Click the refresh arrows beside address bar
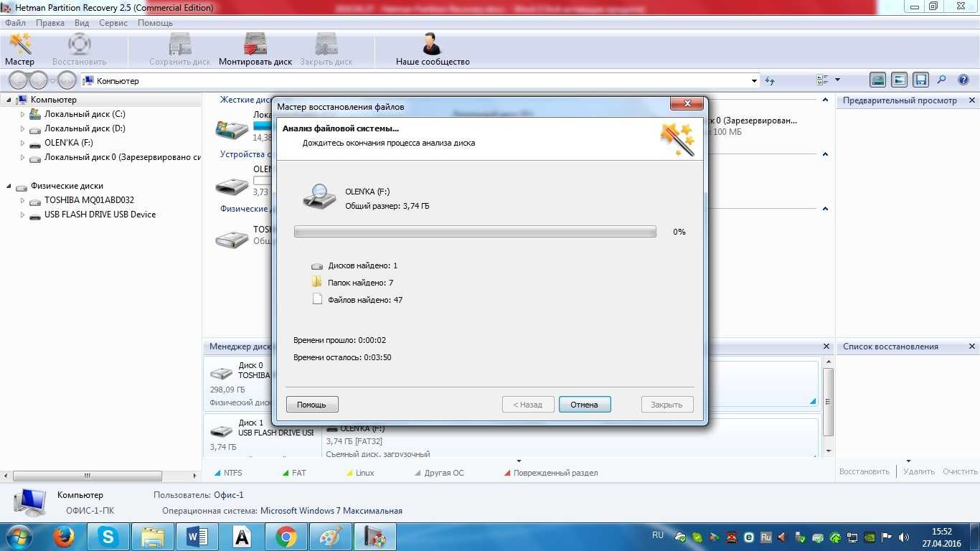 [x=770, y=81]
